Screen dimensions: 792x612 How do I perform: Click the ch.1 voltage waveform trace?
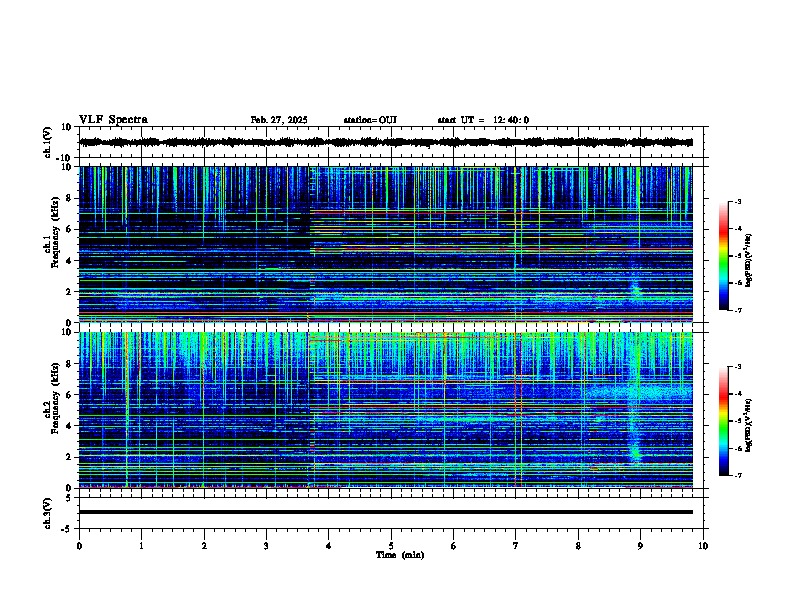click(386, 142)
